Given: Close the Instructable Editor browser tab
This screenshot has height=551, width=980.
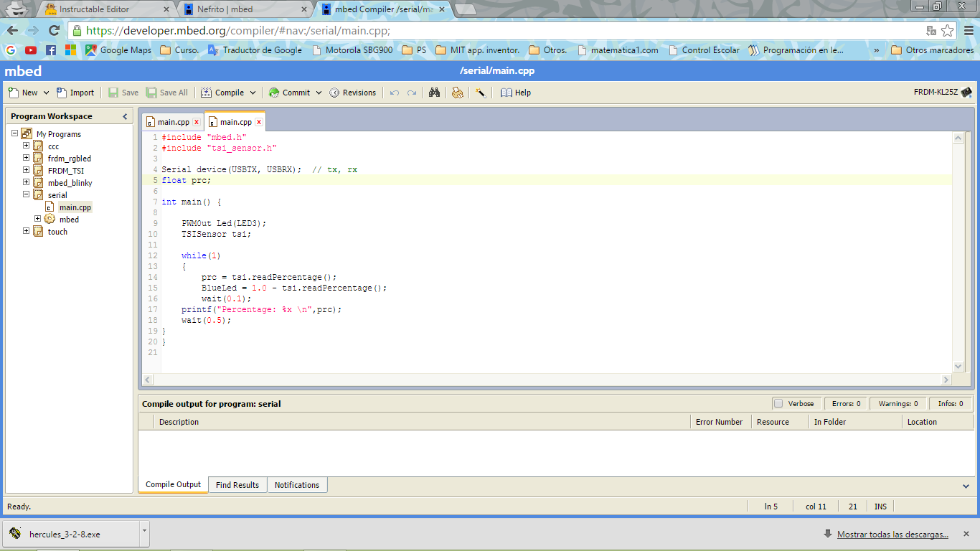Looking at the screenshot, I should pyautogui.click(x=166, y=9).
